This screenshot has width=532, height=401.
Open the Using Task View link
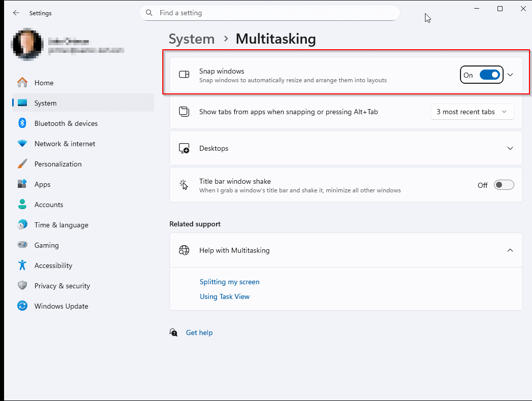pyautogui.click(x=225, y=296)
